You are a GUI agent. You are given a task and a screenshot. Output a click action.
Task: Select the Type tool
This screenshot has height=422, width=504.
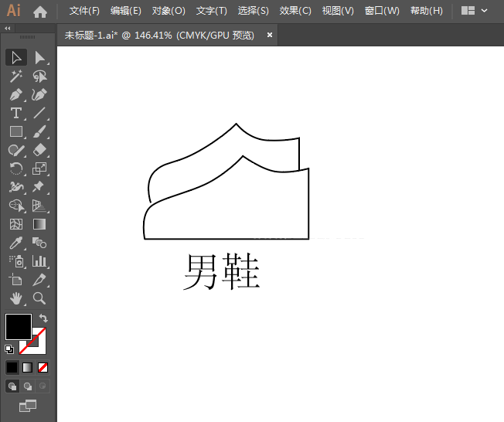pos(16,113)
